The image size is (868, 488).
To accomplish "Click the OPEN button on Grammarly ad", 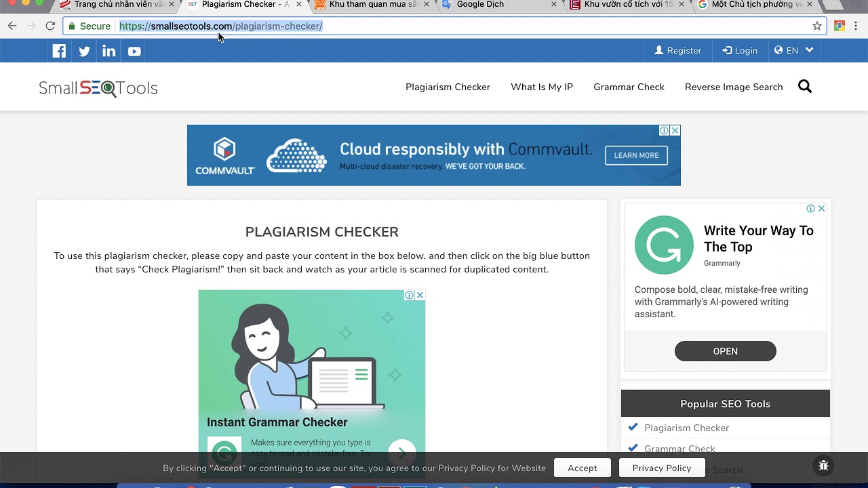I will (725, 351).
